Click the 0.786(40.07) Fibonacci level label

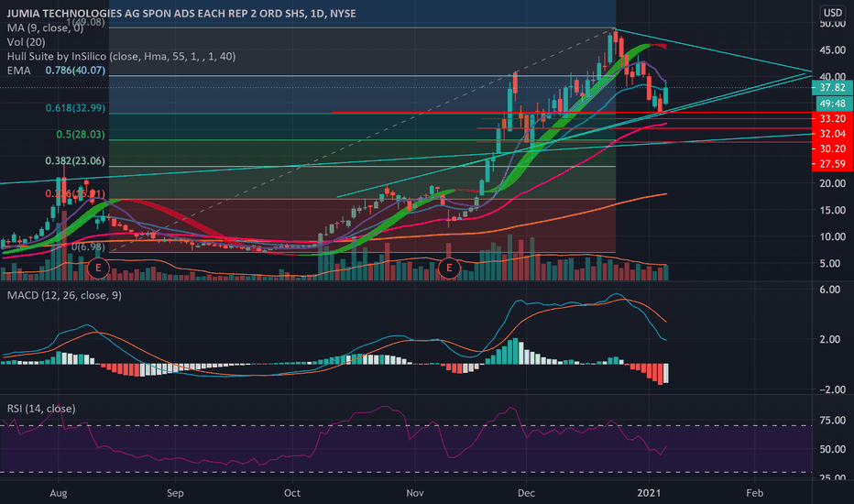point(75,71)
